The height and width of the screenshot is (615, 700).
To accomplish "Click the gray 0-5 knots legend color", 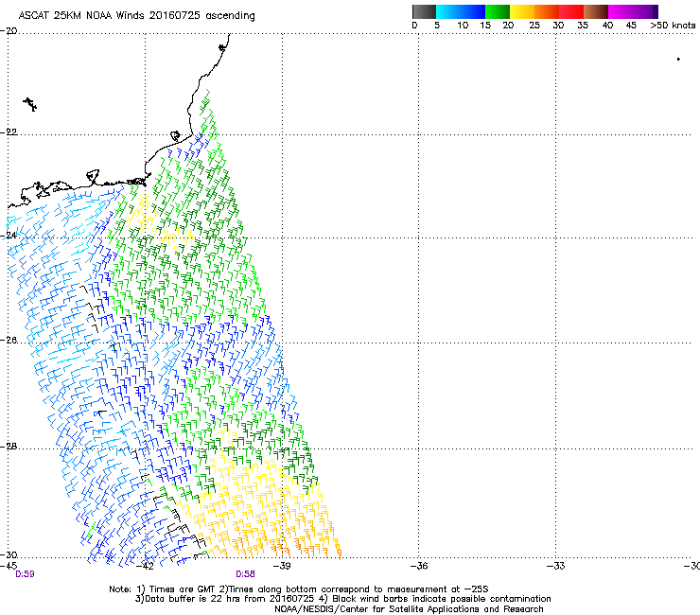I will (x=424, y=11).
